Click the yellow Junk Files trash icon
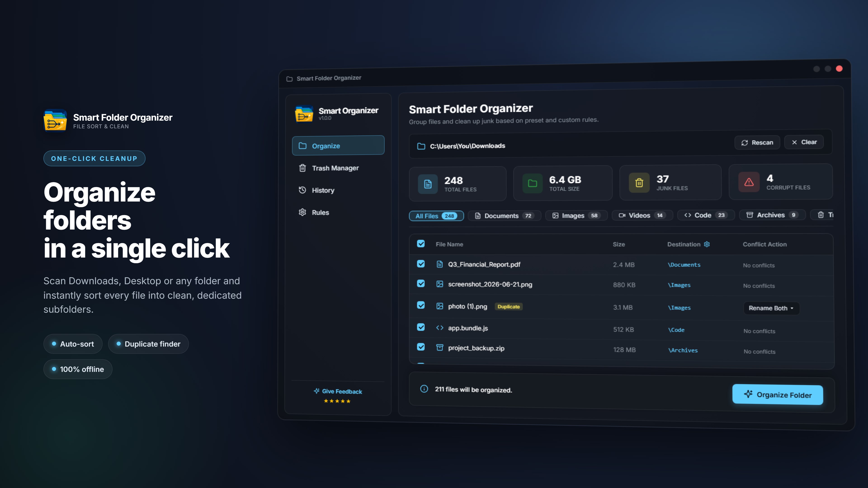The height and width of the screenshot is (488, 868). pyautogui.click(x=639, y=183)
